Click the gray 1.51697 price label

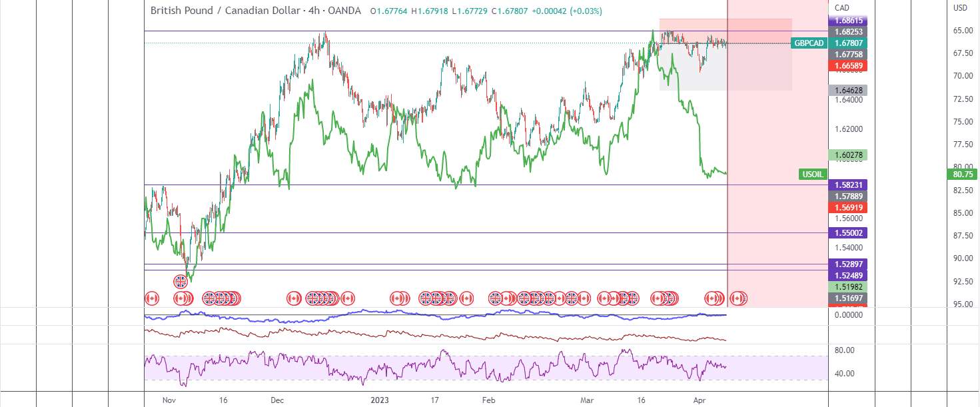point(848,298)
